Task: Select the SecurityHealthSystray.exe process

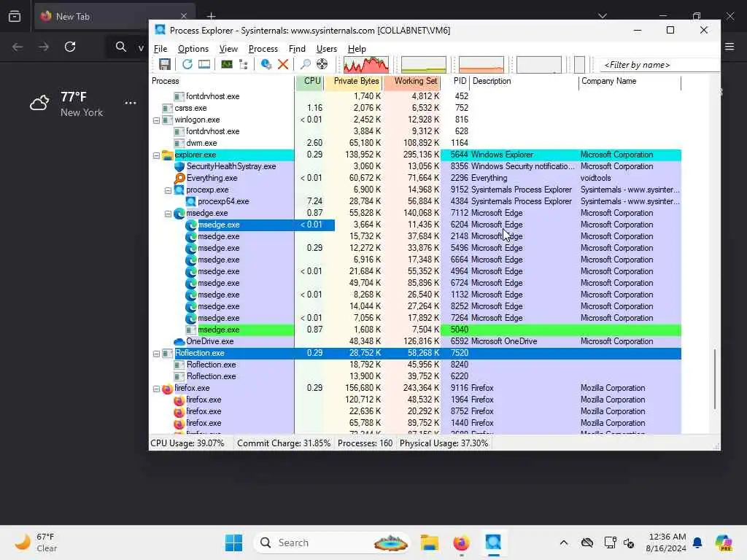Action: 415,166
